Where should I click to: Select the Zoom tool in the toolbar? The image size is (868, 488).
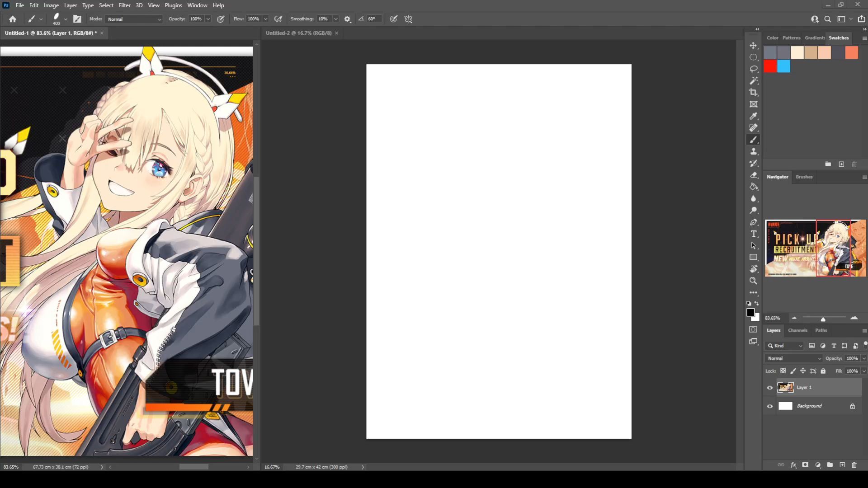click(x=753, y=281)
